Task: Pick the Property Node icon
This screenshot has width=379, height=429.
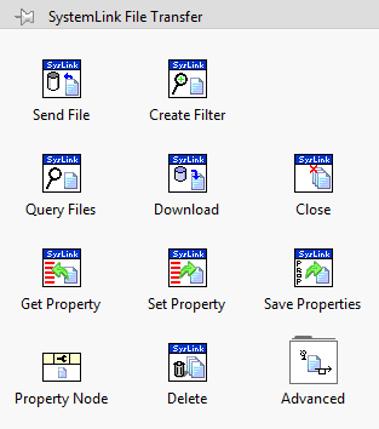Action: click(x=62, y=367)
